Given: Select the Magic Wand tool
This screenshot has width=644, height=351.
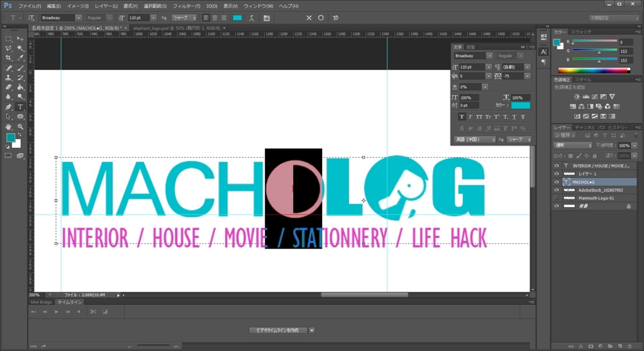Looking at the screenshot, I should [20, 48].
